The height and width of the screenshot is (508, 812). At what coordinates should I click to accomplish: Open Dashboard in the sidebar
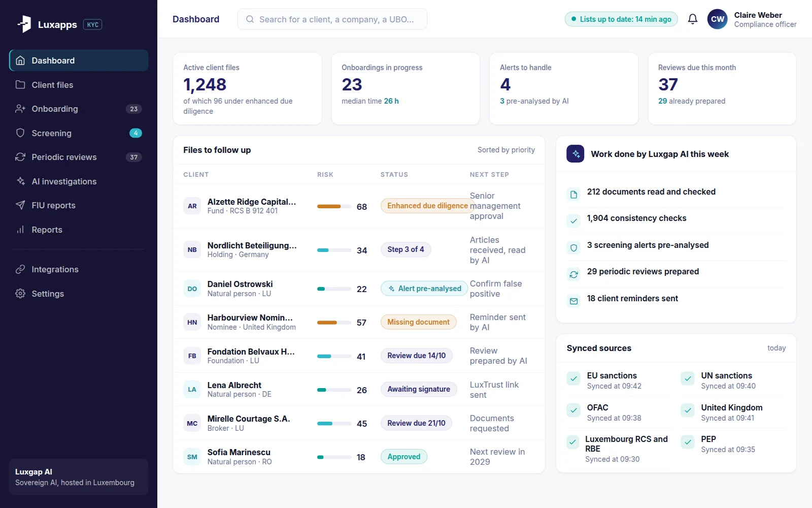[79, 60]
